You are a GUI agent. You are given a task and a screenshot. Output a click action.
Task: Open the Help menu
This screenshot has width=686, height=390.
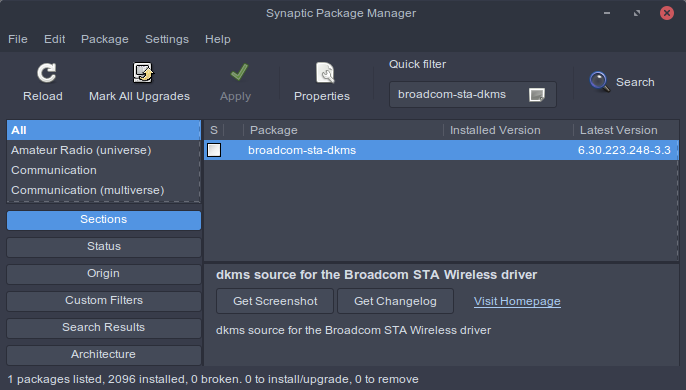218,39
